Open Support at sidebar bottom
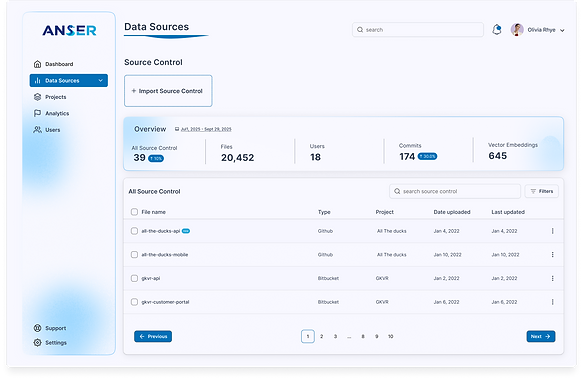 50,328
